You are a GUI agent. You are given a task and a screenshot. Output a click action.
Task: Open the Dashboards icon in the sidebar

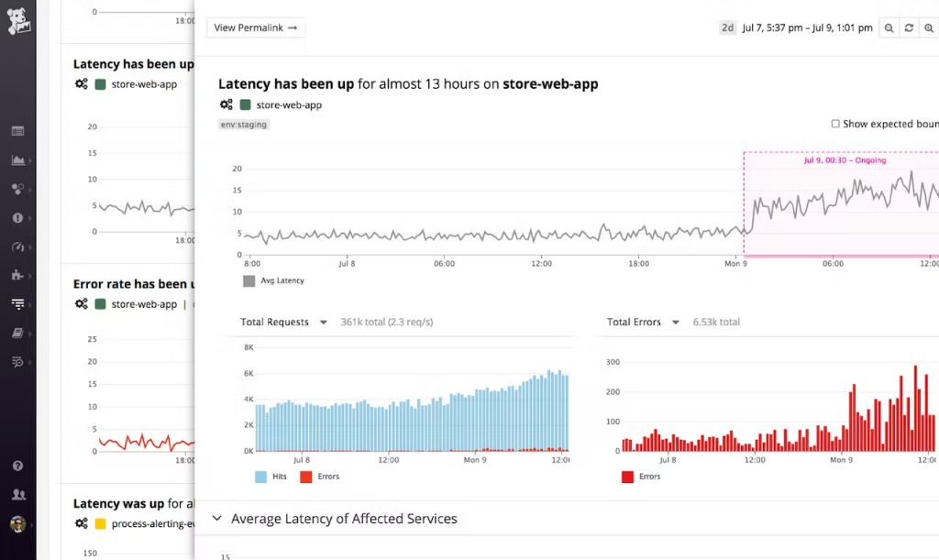(x=18, y=131)
